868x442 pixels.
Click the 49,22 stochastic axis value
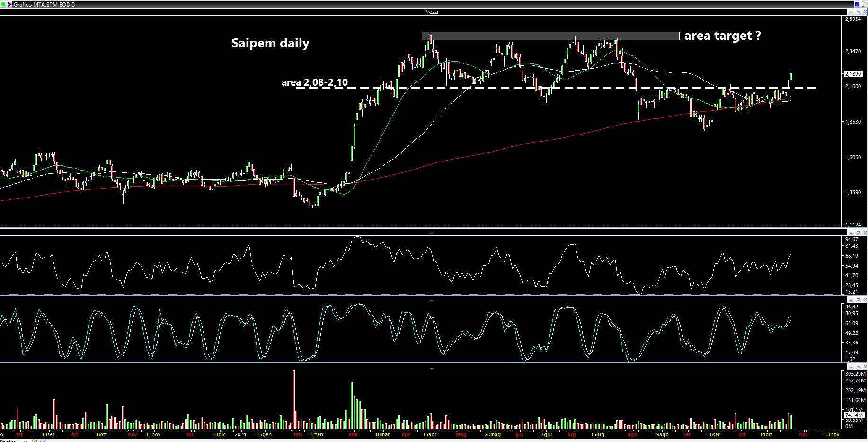(x=851, y=333)
